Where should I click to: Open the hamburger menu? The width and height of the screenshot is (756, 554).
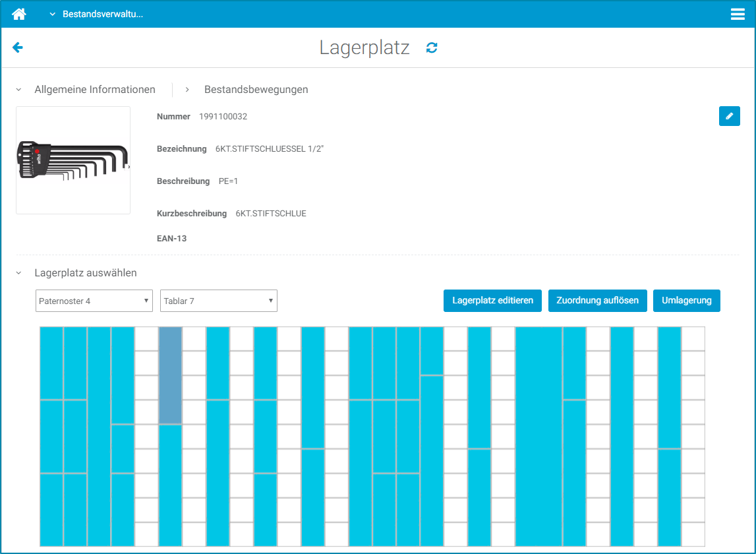(x=737, y=14)
